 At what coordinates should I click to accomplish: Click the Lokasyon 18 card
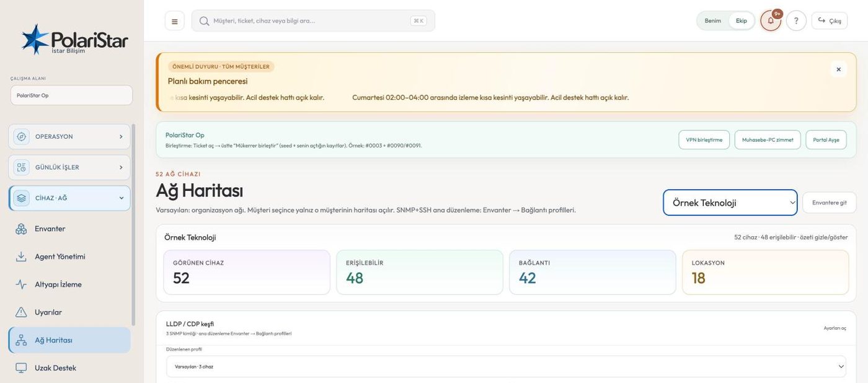766,272
